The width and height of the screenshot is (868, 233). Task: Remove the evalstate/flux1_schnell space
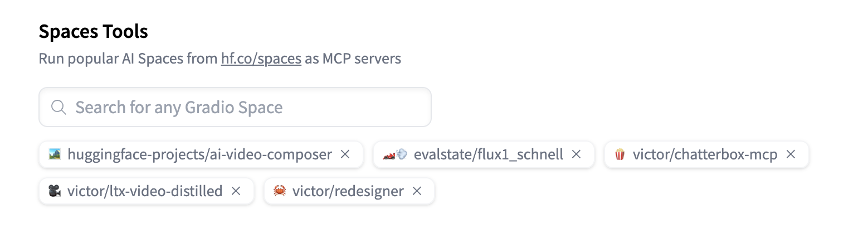(x=577, y=154)
